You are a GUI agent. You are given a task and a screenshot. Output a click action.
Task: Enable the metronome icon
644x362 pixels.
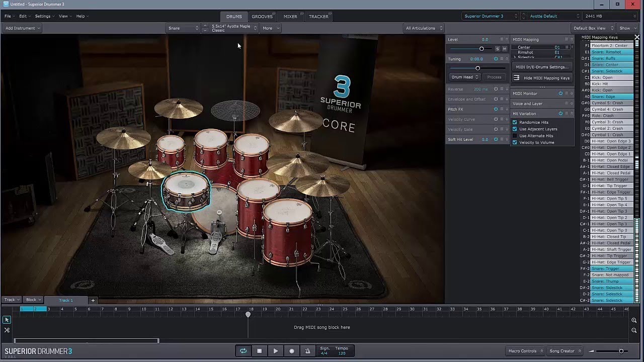[x=307, y=351]
